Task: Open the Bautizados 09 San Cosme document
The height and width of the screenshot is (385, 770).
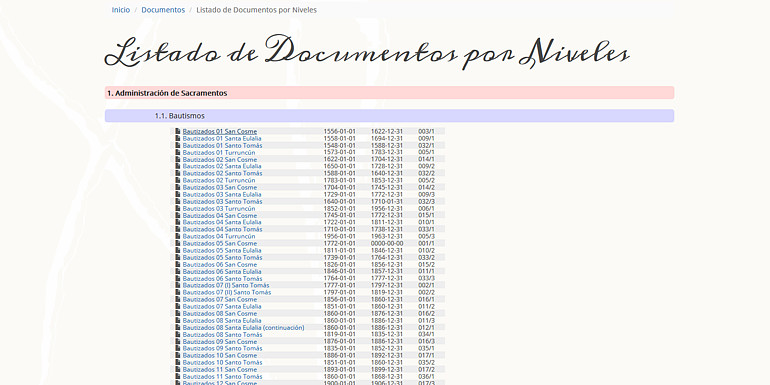Action: pos(220,341)
